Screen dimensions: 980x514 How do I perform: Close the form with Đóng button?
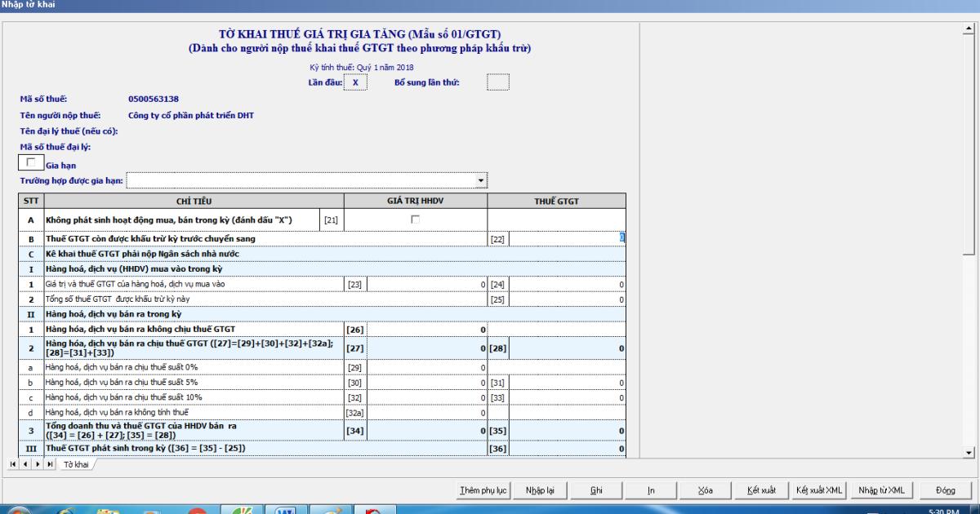[x=946, y=490]
